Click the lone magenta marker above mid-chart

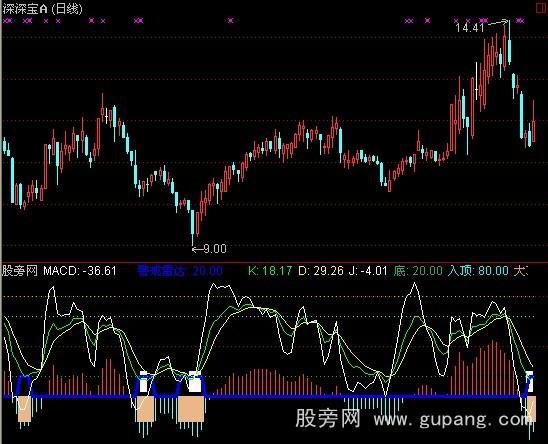[230, 21]
